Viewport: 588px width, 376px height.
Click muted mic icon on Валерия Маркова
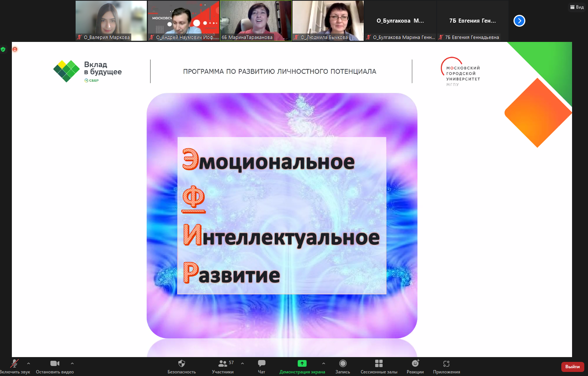(x=79, y=37)
